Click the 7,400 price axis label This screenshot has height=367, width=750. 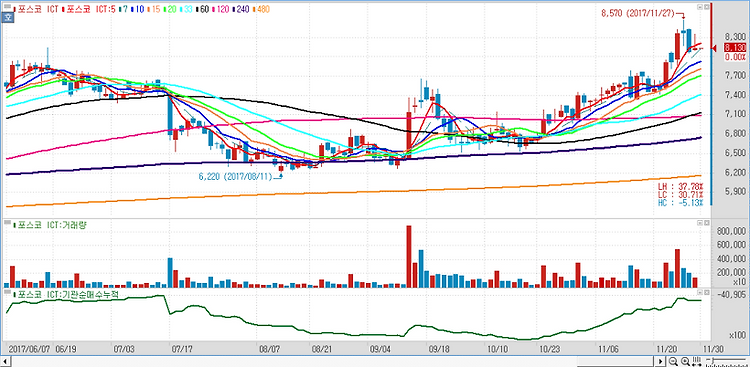(735, 95)
